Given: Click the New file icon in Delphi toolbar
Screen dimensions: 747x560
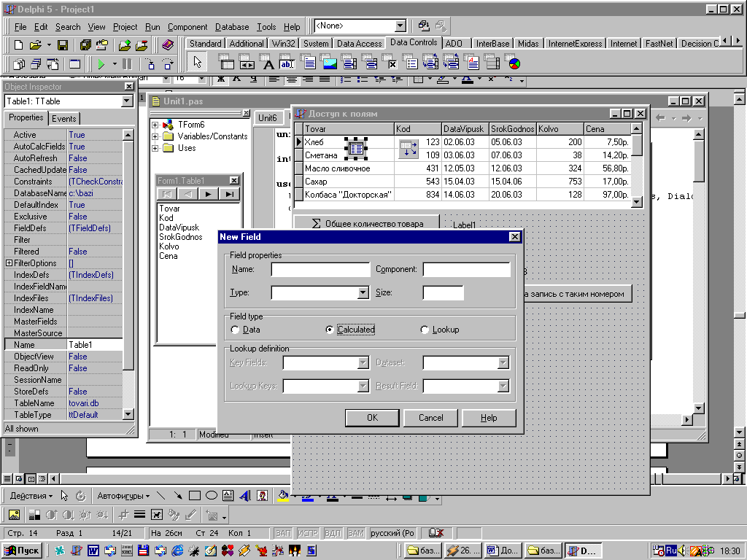Looking at the screenshot, I should (x=18, y=44).
